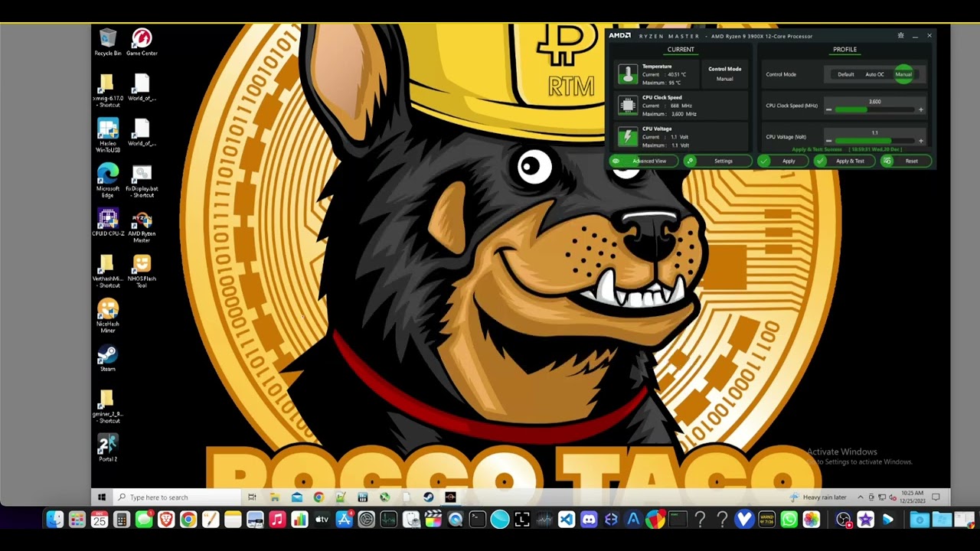Click the Temperature thermometer icon
Screen dimensions: 980x551
[x=628, y=74]
